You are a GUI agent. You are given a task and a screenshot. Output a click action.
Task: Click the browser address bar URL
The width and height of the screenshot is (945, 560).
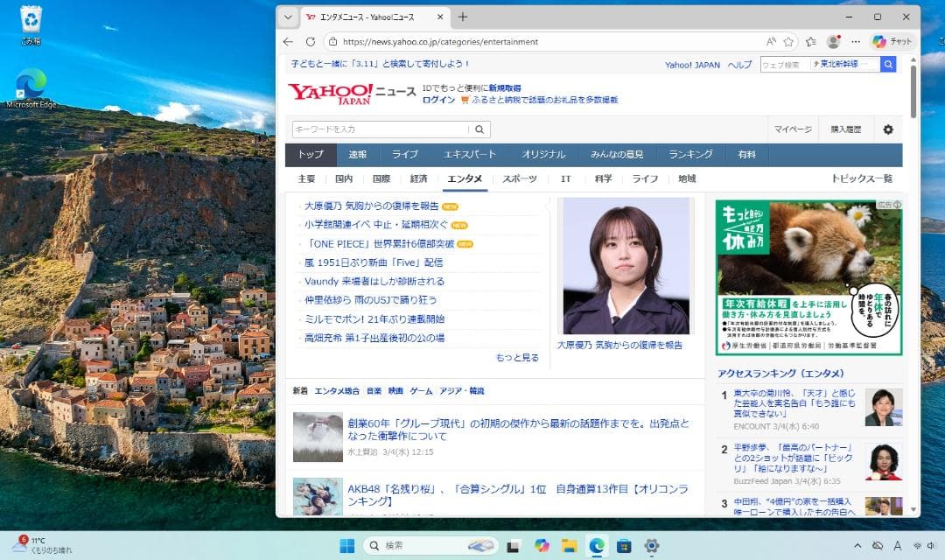coord(440,42)
